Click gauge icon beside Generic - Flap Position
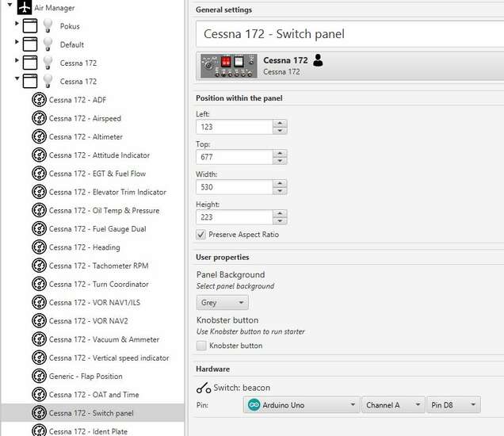 point(39,376)
